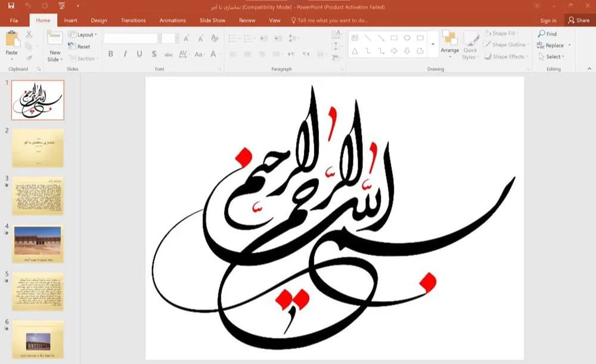Select slide 2 thumbnail
596x364 pixels.
point(38,148)
